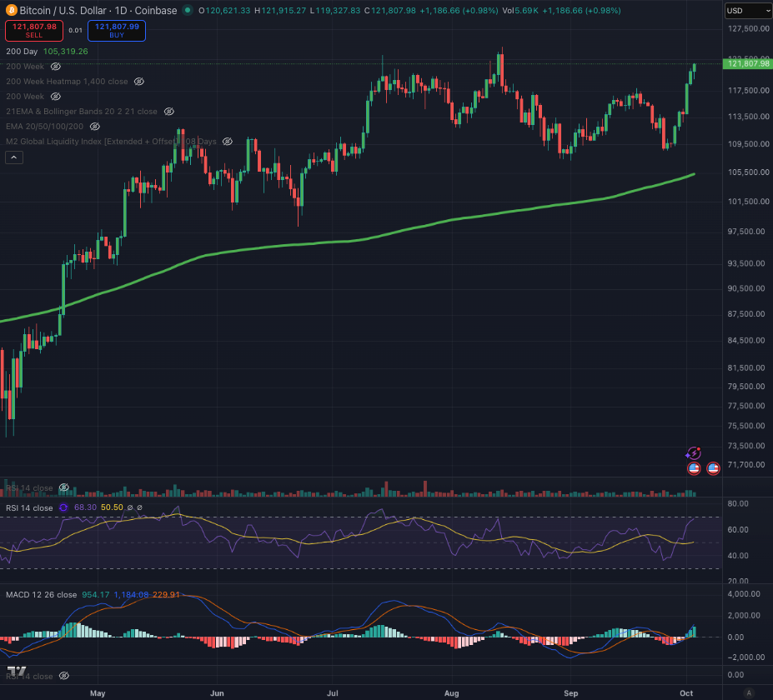Select the visible RSI 14 close legend label
The width and height of the screenshot is (773, 700).
point(29,507)
